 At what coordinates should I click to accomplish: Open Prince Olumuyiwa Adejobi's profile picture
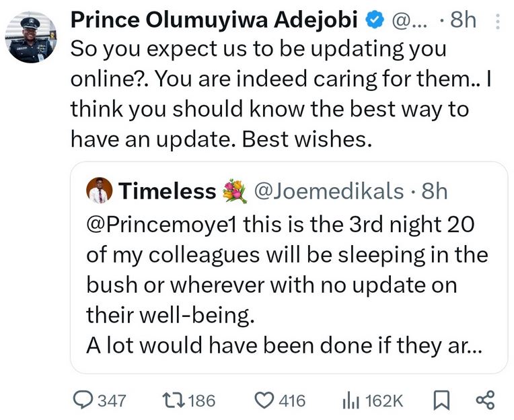[30, 38]
